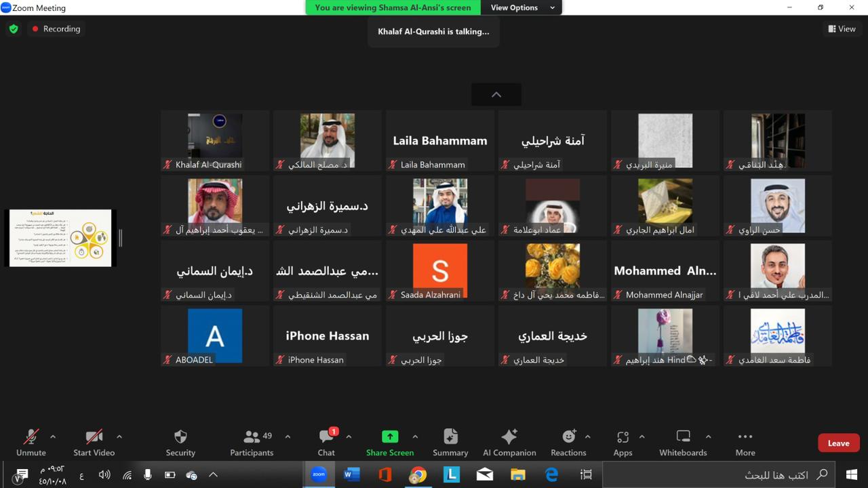The image size is (868, 488).
Task: Open the Whiteboards tool
Action: [x=684, y=443]
